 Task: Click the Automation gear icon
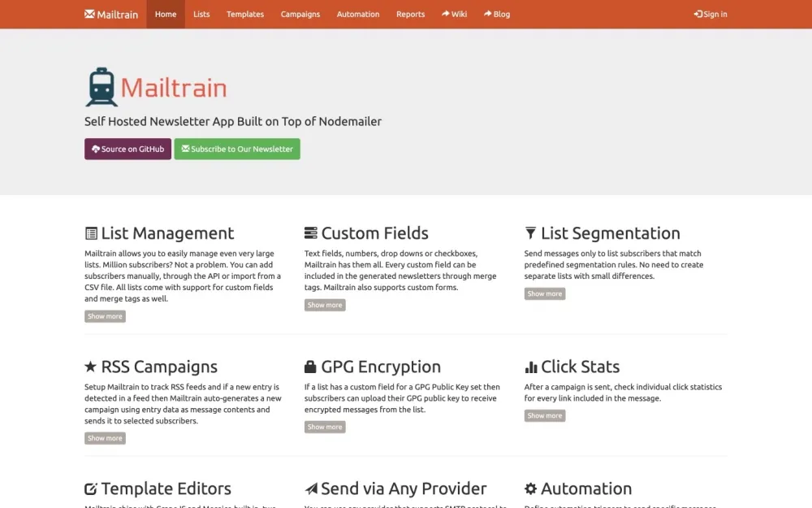pyautogui.click(x=532, y=488)
